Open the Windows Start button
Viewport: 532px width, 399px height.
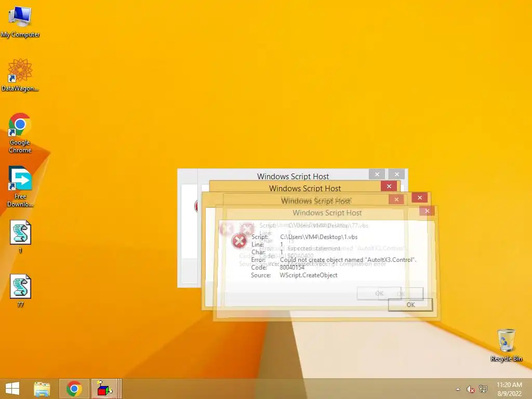[x=12, y=389]
